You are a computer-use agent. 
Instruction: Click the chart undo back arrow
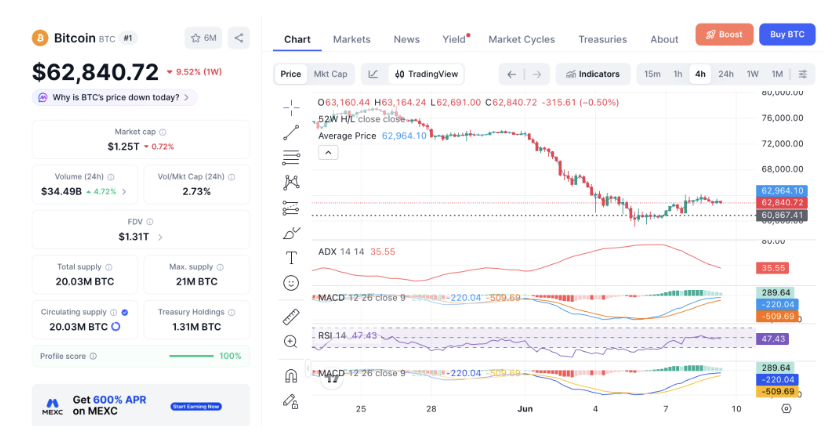511,74
